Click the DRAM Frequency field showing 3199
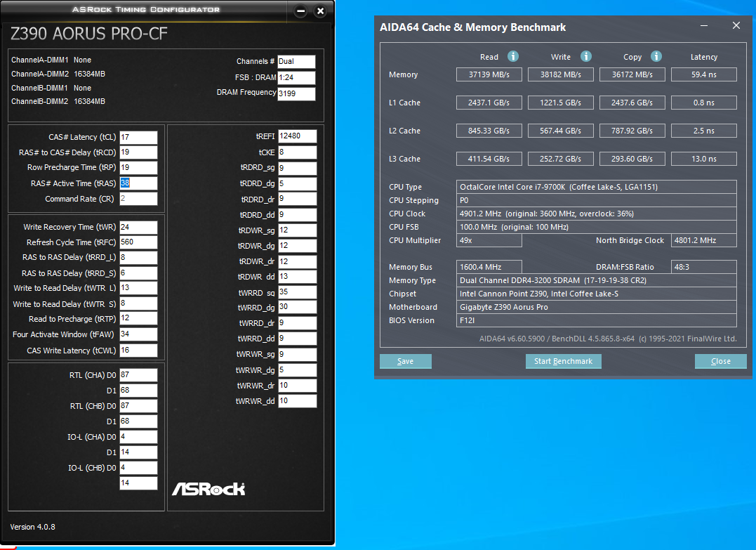 (x=296, y=93)
